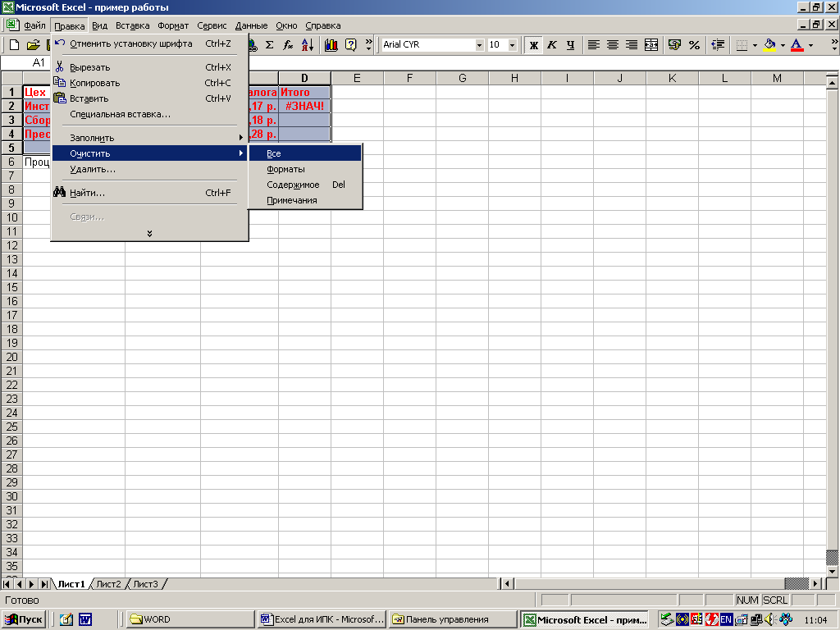The image size is (840, 630).
Task: Create a new blank workbook
Action: (x=15, y=45)
